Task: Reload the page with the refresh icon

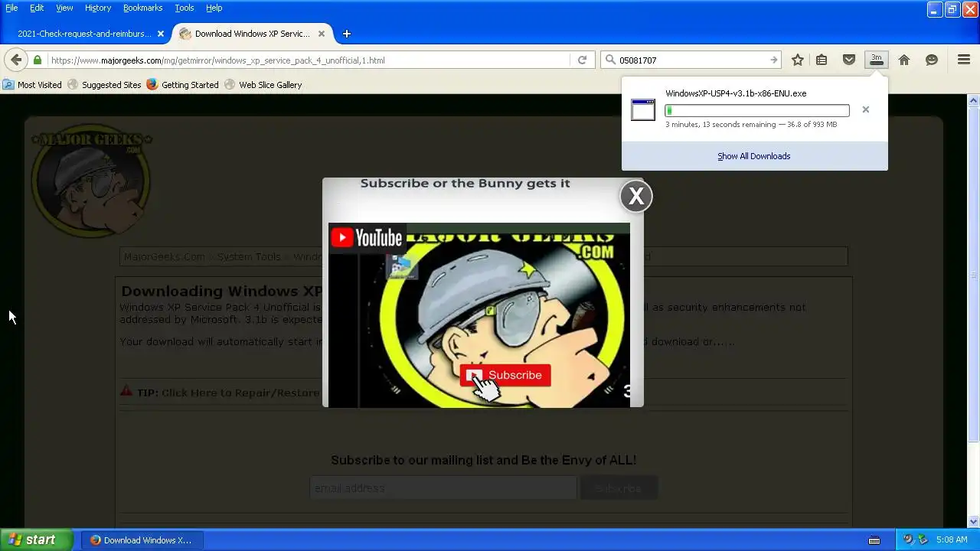Action: pyautogui.click(x=582, y=60)
